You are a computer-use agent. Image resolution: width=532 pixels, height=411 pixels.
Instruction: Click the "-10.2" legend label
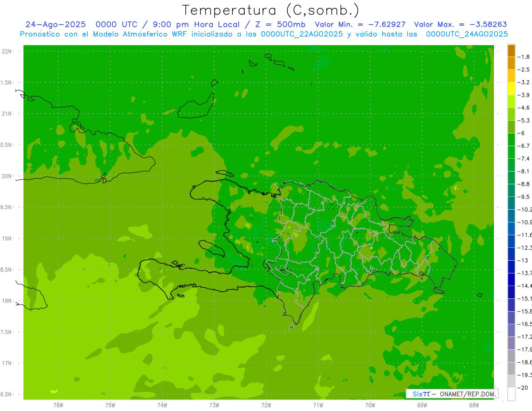pyautogui.click(x=525, y=209)
